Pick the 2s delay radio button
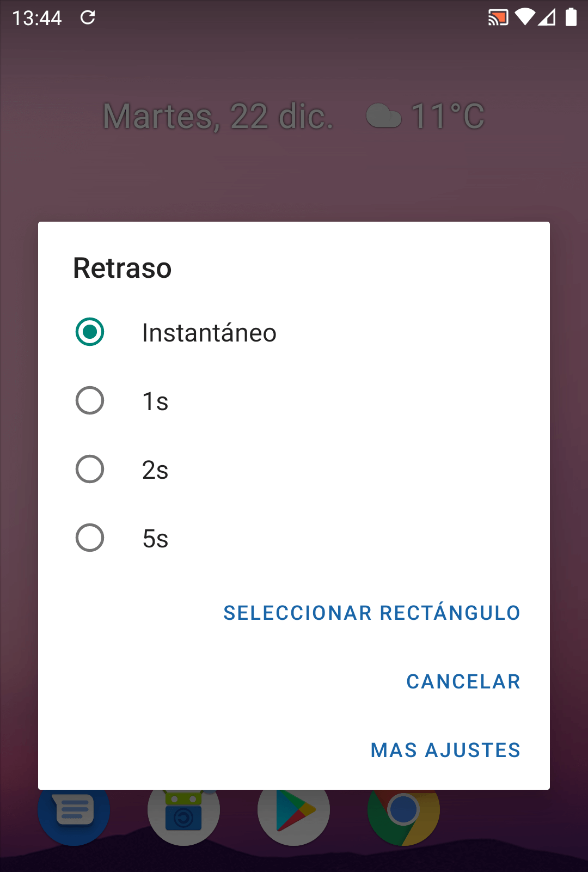The height and width of the screenshot is (872, 588). 90,469
